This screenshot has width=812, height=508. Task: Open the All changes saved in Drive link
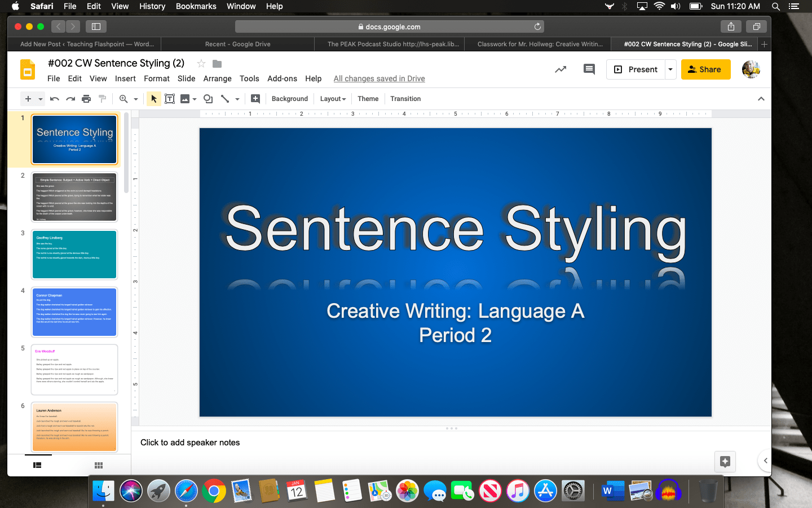point(379,78)
